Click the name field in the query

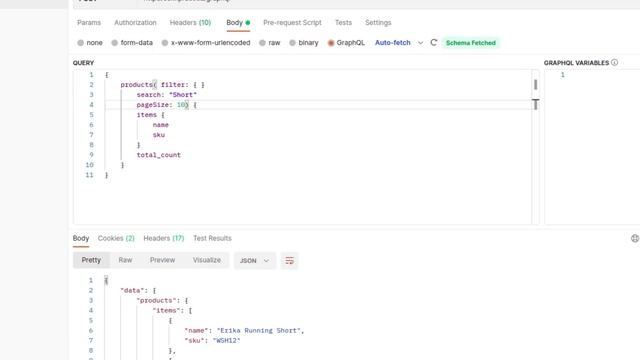(x=161, y=125)
